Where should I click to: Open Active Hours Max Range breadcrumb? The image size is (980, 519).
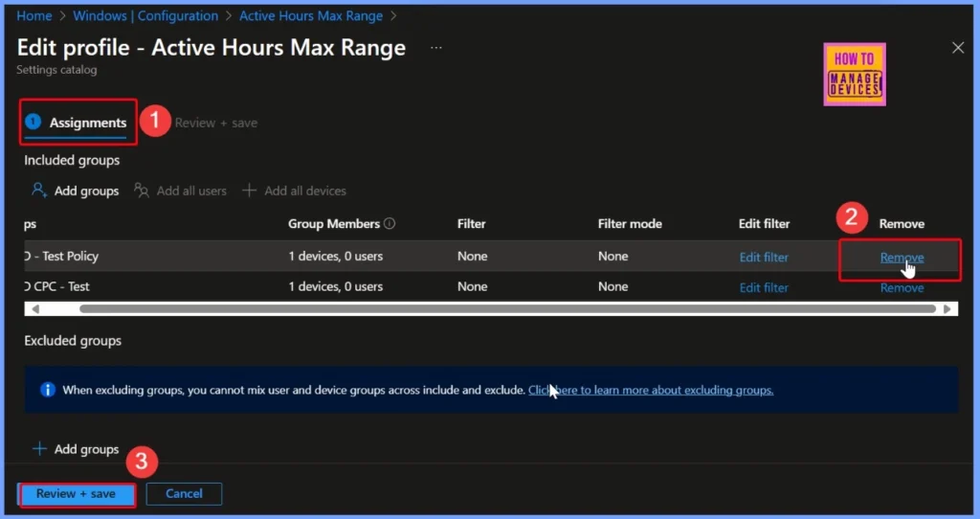pyautogui.click(x=311, y=15)
